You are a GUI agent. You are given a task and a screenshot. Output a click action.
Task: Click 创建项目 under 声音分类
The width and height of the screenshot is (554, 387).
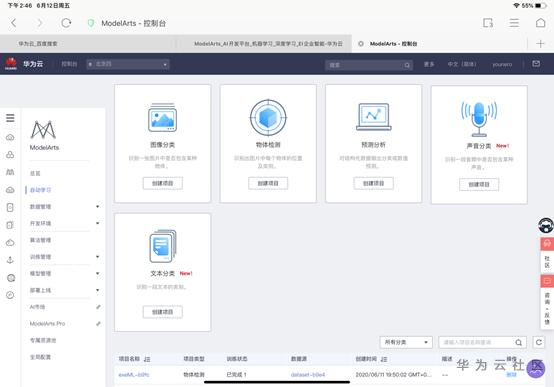(x=479, y=184)
